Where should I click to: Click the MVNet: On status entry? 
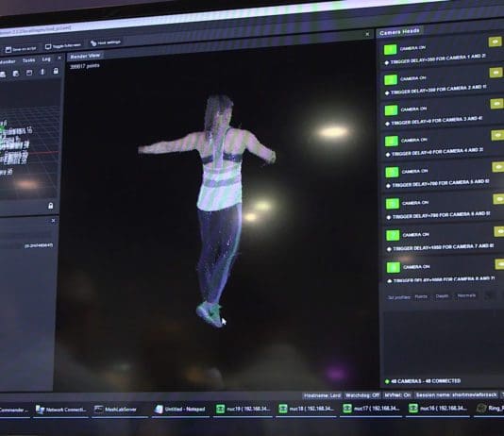(x=397, y=394)
